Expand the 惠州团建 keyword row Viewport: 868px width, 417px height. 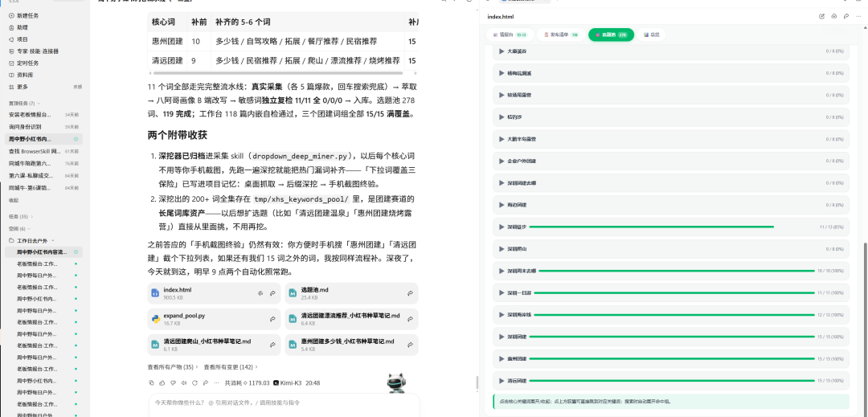(671, 358)
